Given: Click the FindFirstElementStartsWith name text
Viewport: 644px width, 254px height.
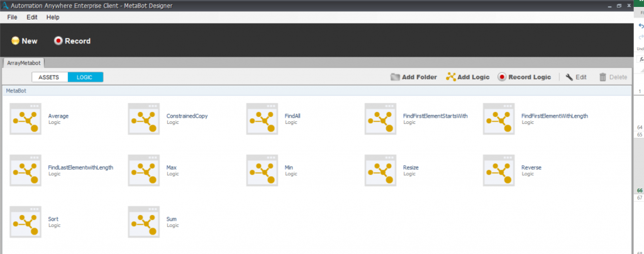Looking at the screenshot, I should (435, 116).
